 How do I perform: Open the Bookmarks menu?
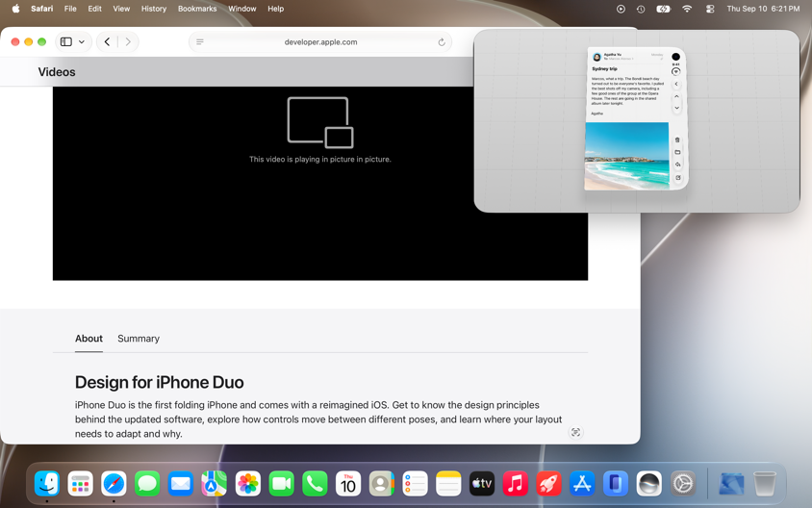tap(197, 9)
